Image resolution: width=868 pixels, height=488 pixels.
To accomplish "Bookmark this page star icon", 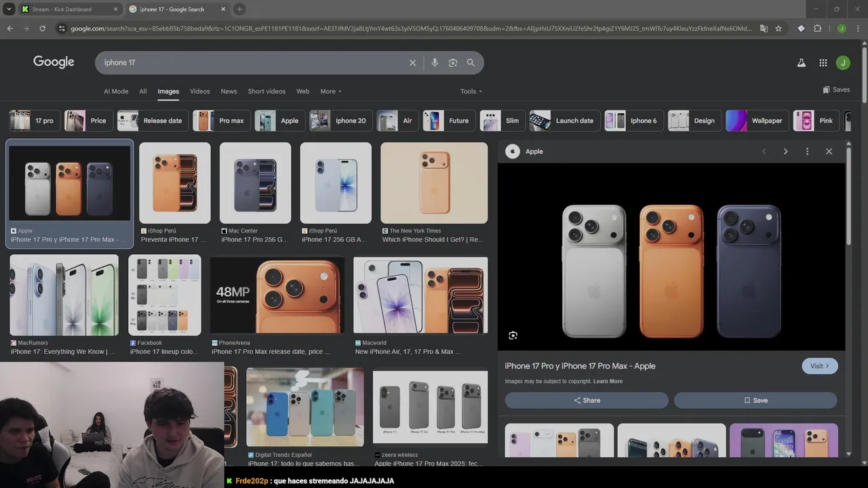I will (778, 28).
